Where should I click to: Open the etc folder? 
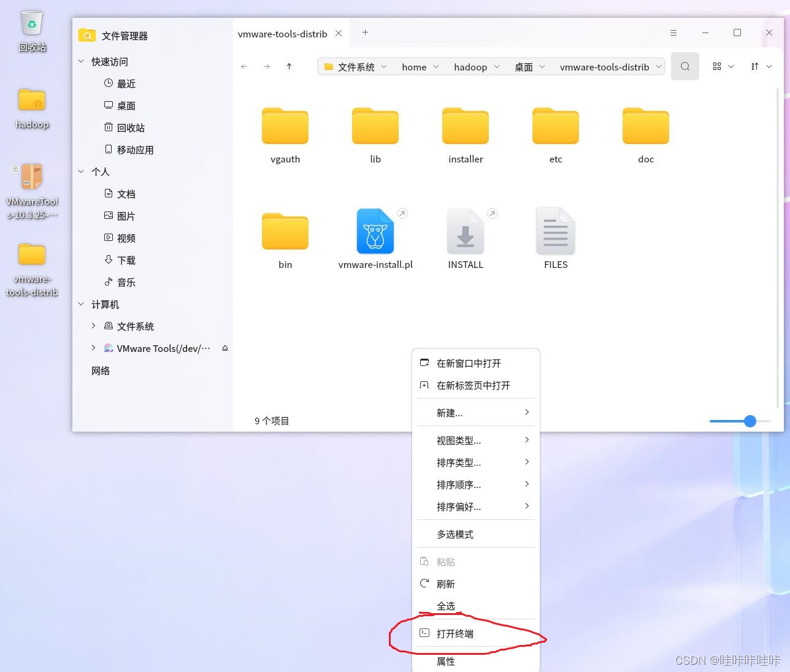pos(556,135)
